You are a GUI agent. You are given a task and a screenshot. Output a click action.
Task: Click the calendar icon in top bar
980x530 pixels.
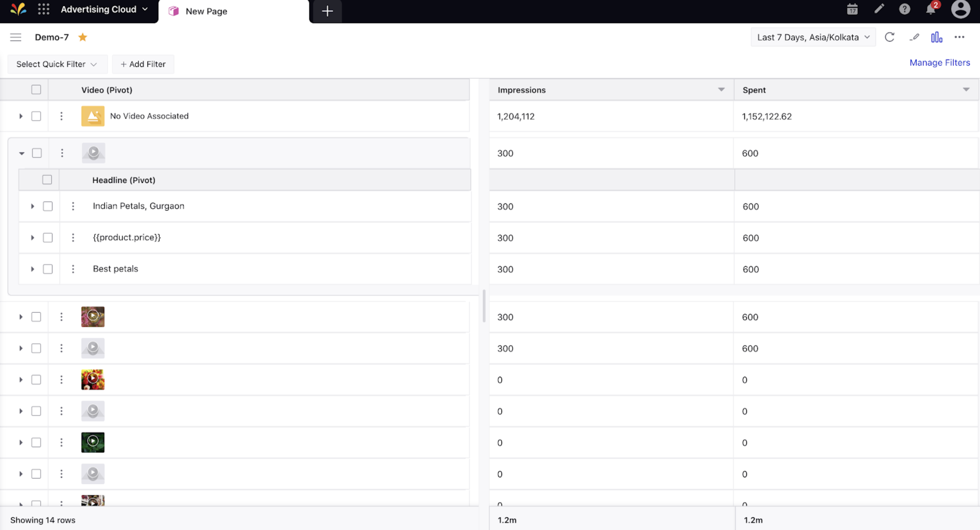851,9
